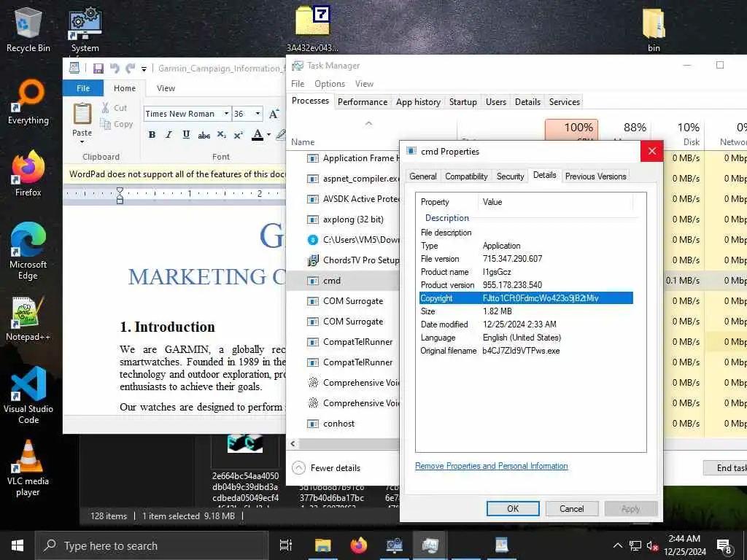The image size is (747, 560).
Task: Click Task Manager horizontal scrollbar left arrow
Action: [x=293, y=444]
